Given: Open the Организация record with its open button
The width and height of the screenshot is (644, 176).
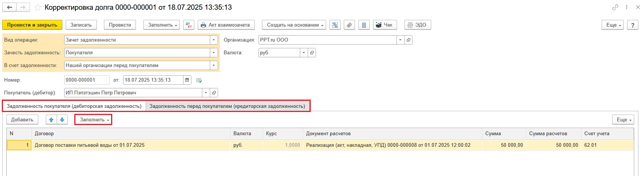Looking at the screenshot, I should click(x=408, y=40).
